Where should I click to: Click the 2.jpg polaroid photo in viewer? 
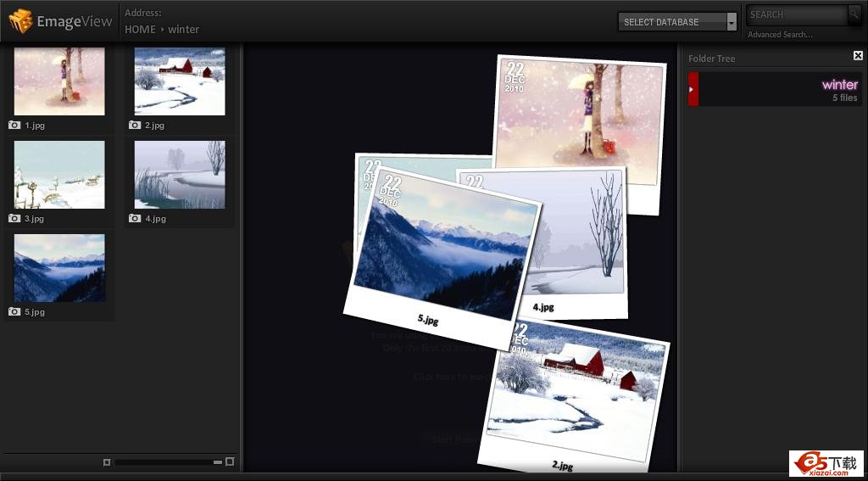[x=576, y=394]
